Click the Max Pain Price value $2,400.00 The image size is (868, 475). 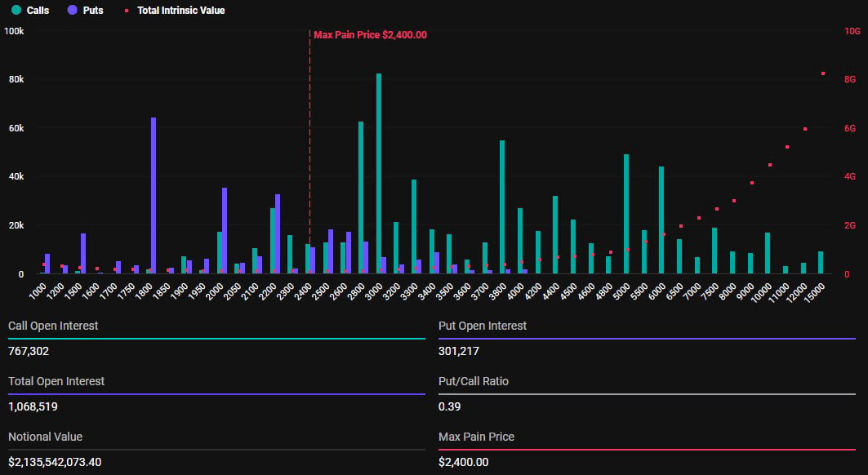(x=461, y=463)
